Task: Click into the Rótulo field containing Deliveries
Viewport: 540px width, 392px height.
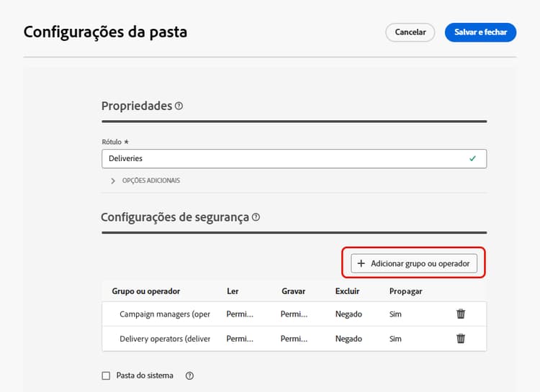Action: pyautogui.click(x=294, y=159)
